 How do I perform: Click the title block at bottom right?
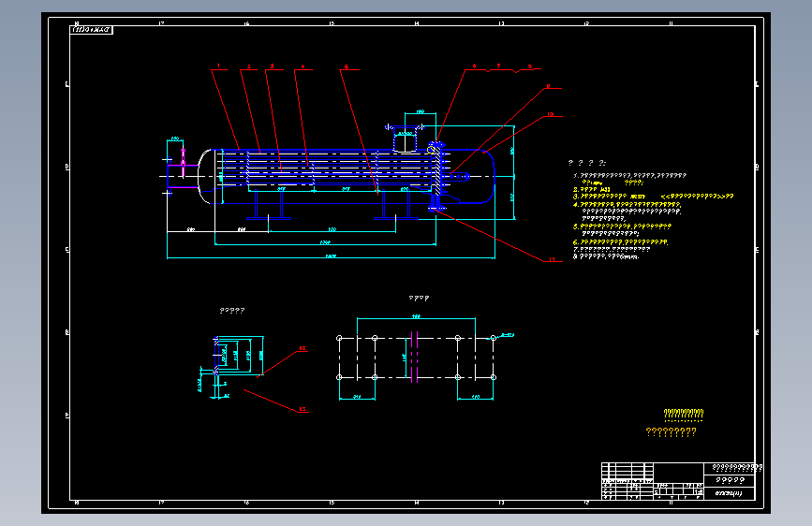point(678,481)
